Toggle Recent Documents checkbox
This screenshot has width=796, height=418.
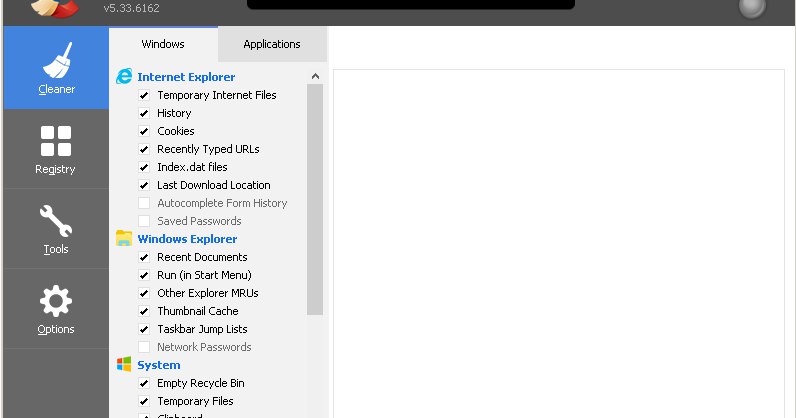coord(144,257)
